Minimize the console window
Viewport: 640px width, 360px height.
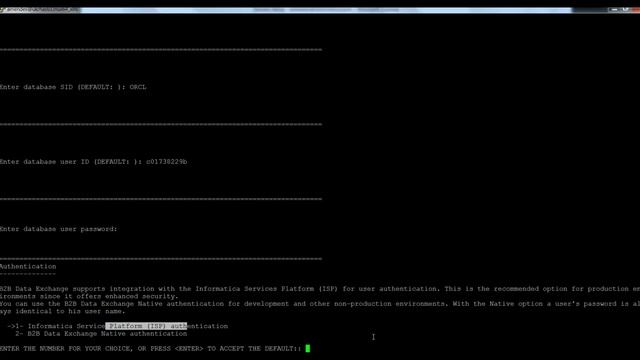click(614, 9)
